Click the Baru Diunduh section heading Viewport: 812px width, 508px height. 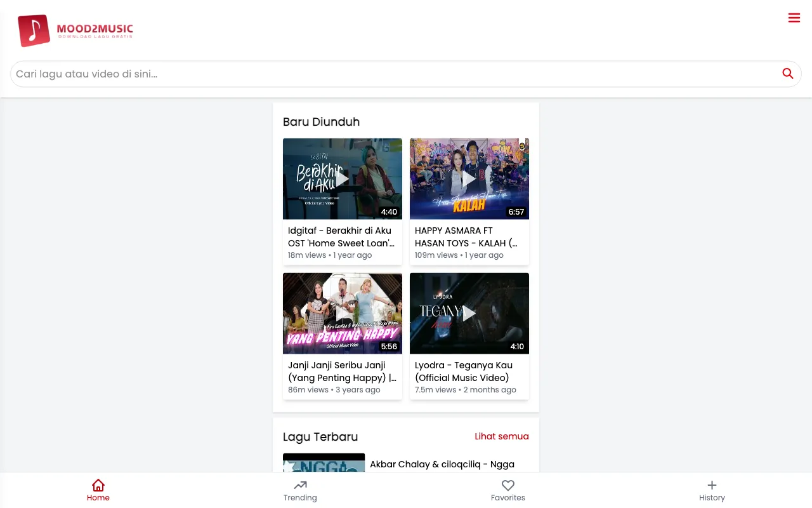322,122
